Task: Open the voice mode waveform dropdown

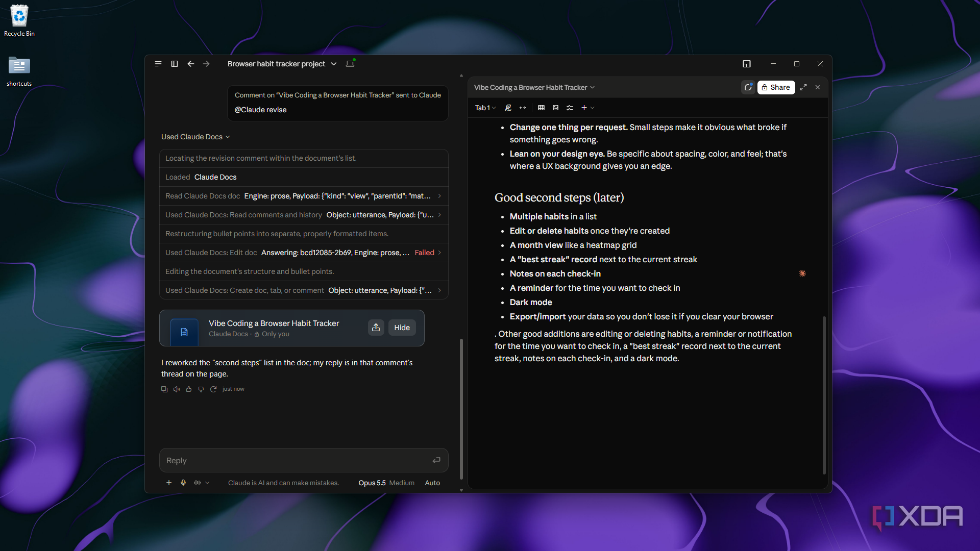Action: (202, 483)
